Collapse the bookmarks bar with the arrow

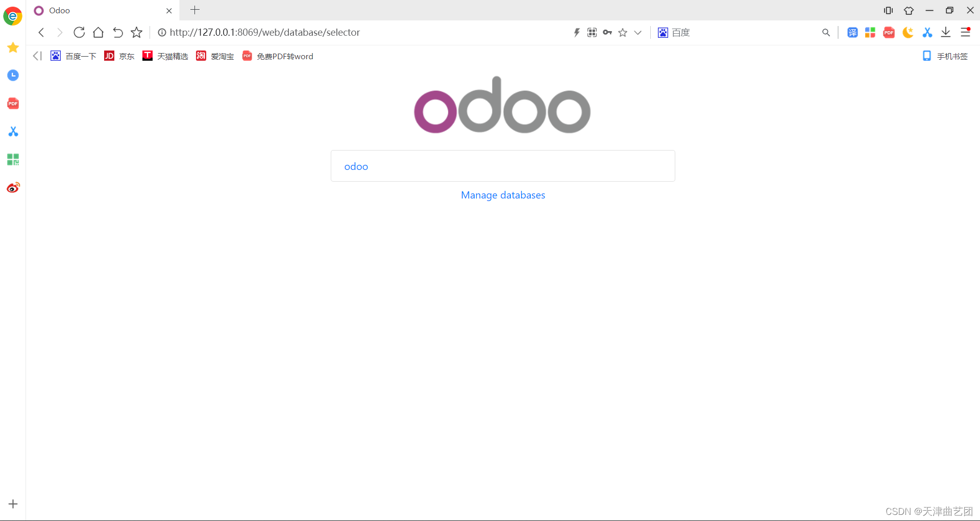[37, 56]
